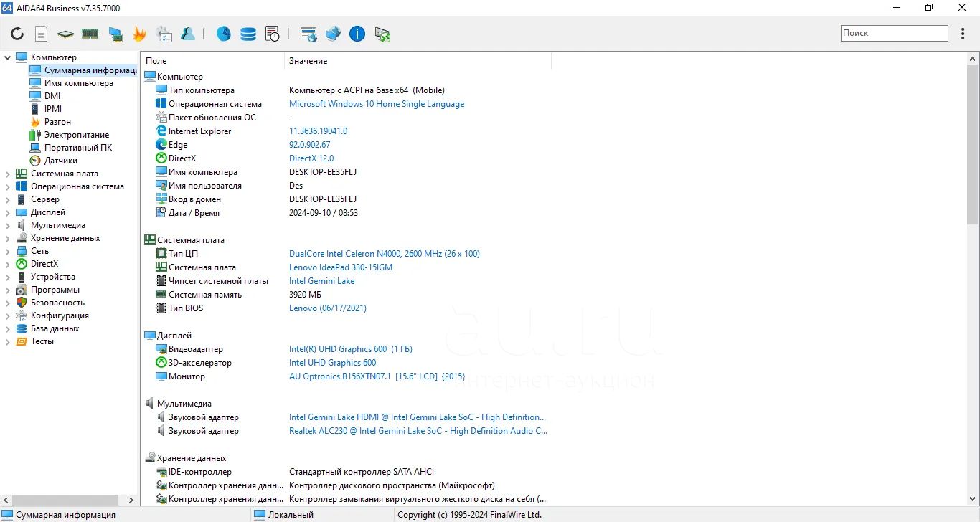Expand the Операционная система tree node
This screenshot has width=980, height=522.
coord(8,186)
